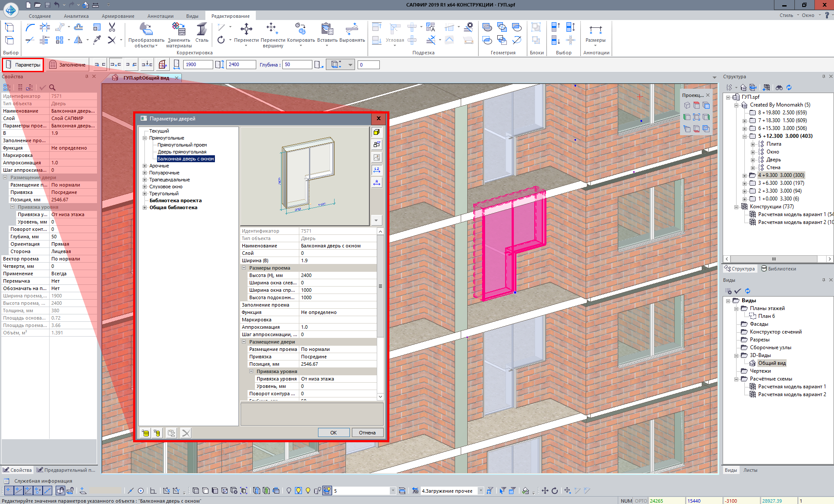Screen dimensions: 834x504
Task: Collapse the Размеры проема property group
Action: (x=244, y=268)
